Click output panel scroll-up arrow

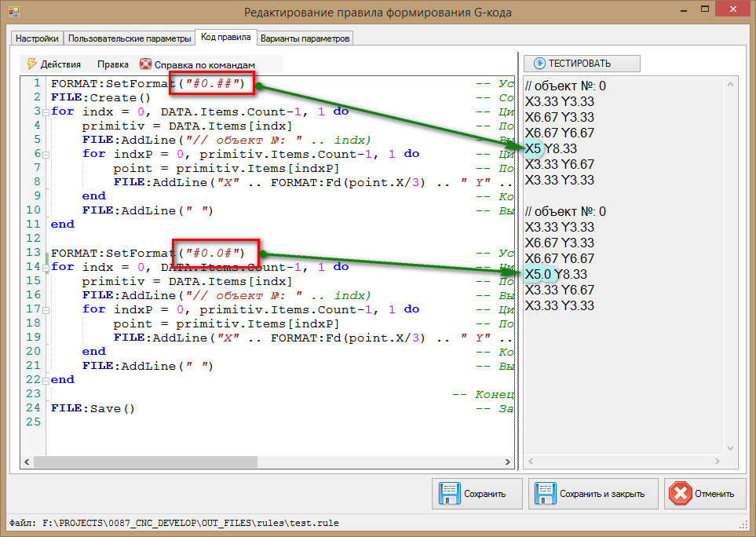pyautogui.click(x=730, y=84)
